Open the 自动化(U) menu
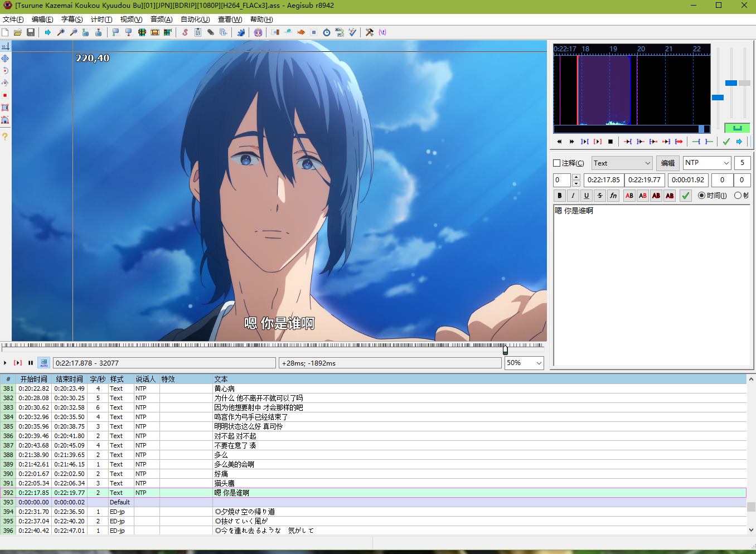This screenshot has height=554, width=756. pyautogui.click(x=195, y=20)
